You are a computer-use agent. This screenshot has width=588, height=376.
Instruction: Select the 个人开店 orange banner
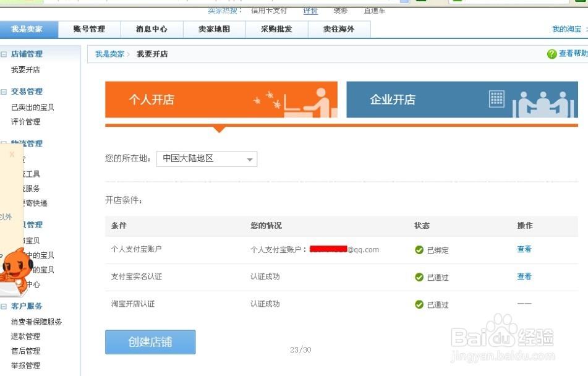221,100
